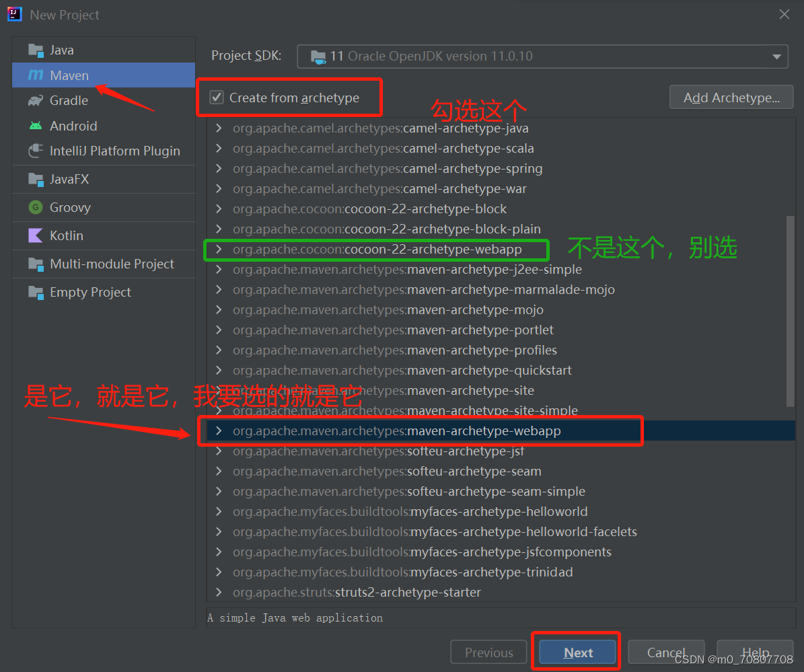Choose Java project type
The height and width of the screenshot is (672, 804).
click(104, 50)
